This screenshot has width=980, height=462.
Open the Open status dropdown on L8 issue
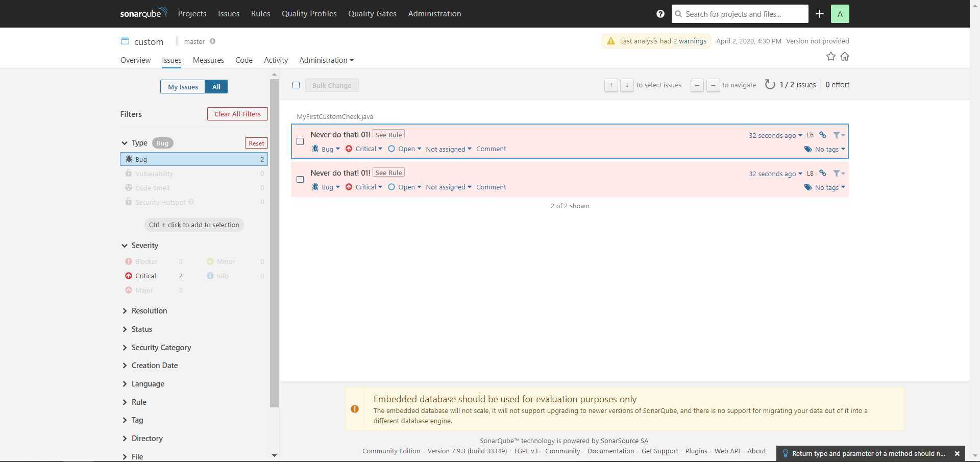tap(404, 187)
